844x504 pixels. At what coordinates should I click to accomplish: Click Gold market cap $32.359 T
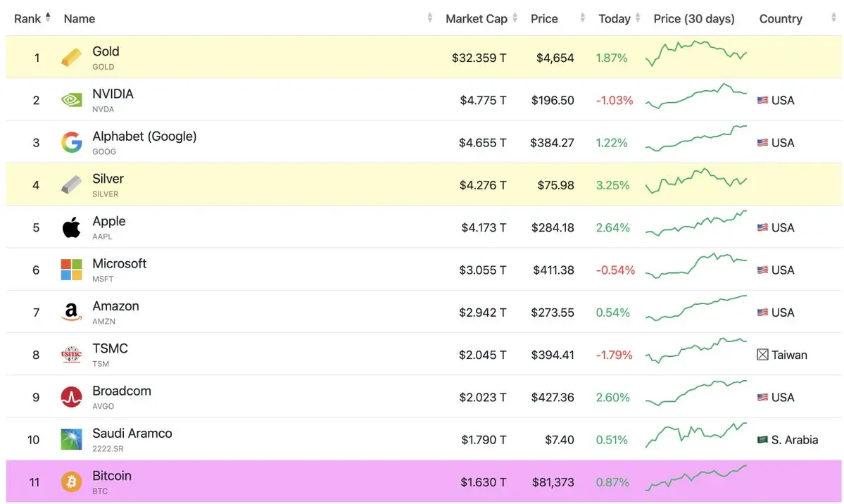click(479, 58)
